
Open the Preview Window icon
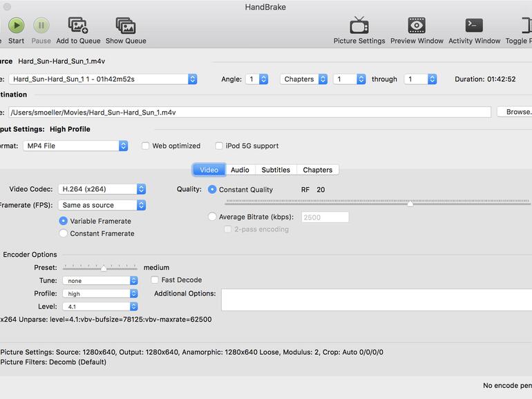coord(417,26)
